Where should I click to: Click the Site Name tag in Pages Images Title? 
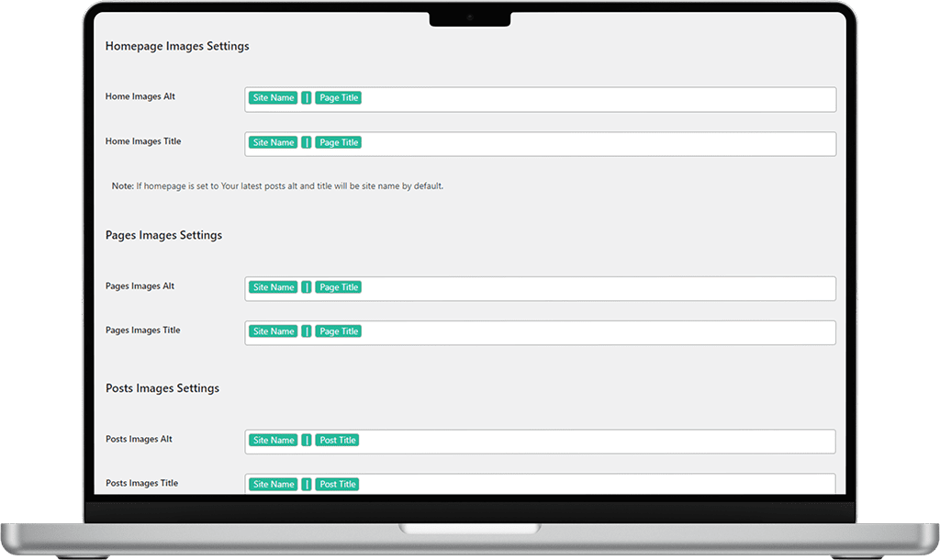point(273,330)
